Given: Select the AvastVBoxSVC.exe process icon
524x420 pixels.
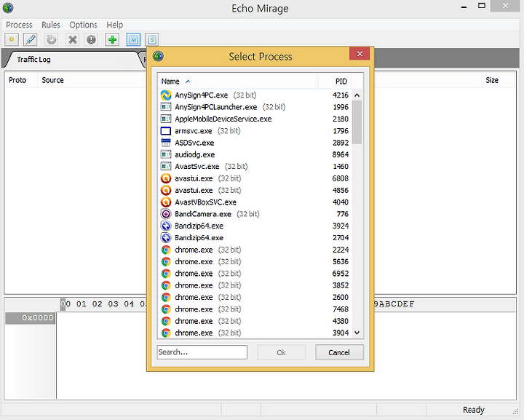Looking at the screenshot, I should point(166,202).
